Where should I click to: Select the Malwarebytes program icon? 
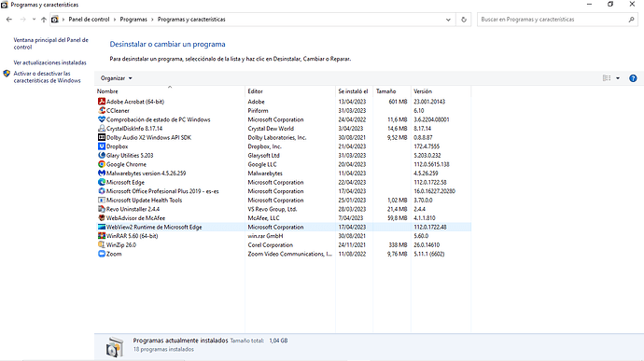pyautogui.click(x=102, y=174)
